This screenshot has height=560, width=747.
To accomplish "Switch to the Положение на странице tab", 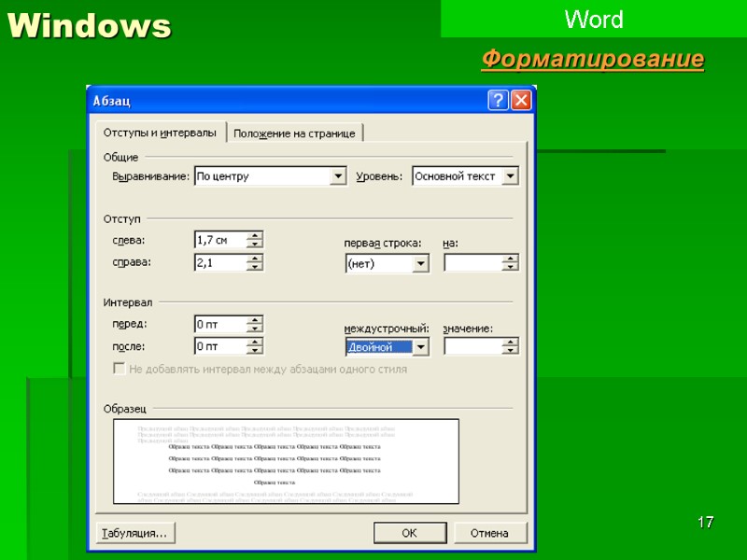I will [294, 133].
